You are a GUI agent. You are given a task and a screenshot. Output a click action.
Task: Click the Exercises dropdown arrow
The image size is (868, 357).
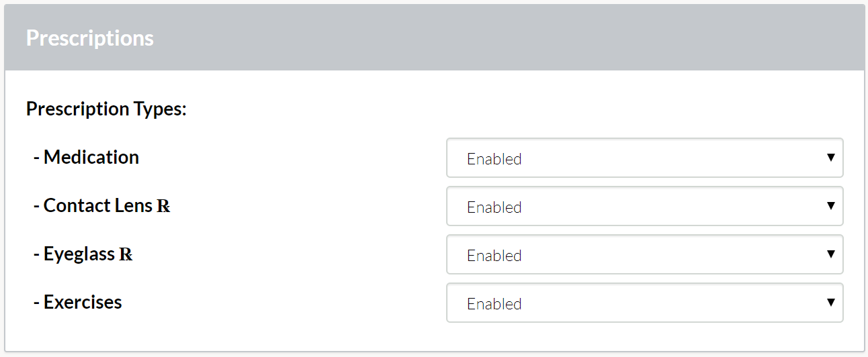(831, 303)
